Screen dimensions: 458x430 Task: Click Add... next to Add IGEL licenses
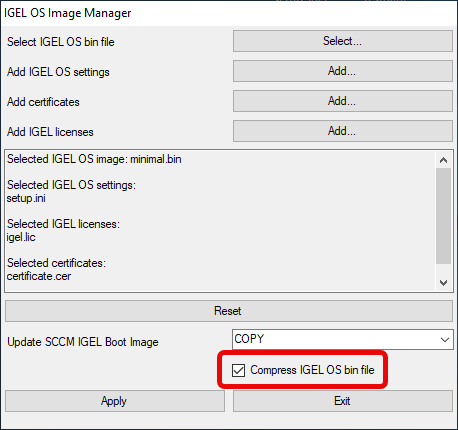(x=343, y=131)
